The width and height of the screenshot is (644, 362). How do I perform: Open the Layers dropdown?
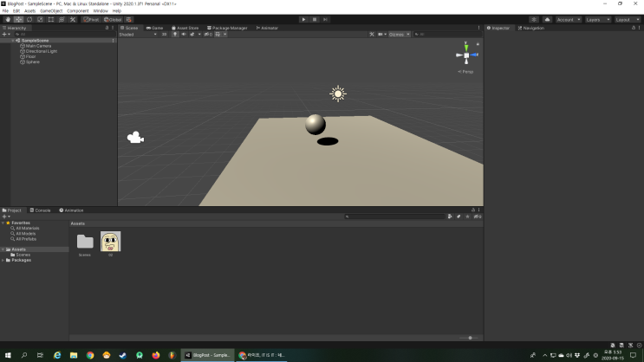(x=597, y=19)
